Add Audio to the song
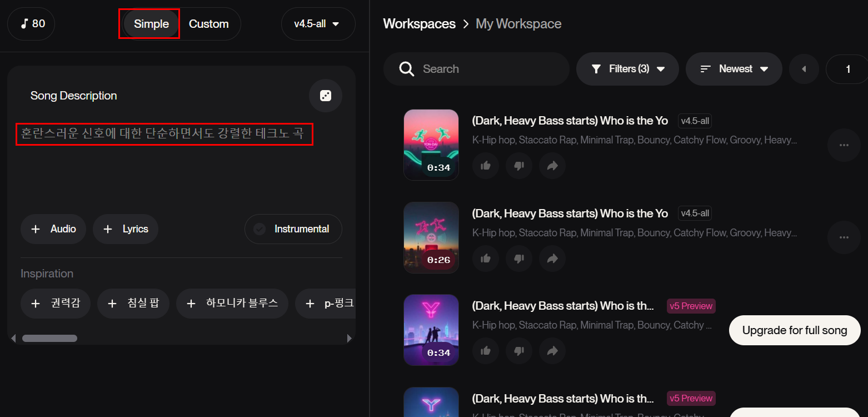 point(53,229)
